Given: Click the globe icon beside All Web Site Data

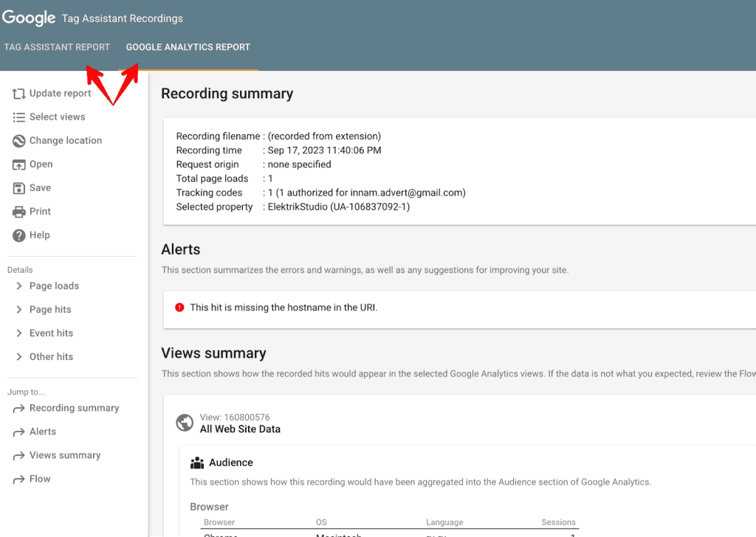Looking at the screenshot, I should pos(184,423).
